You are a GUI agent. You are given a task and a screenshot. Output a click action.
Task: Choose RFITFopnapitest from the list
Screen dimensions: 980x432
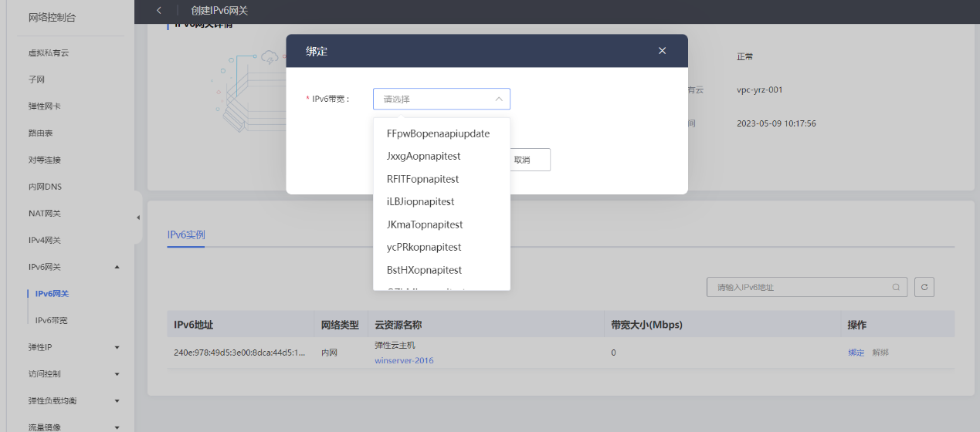[441, 179]
